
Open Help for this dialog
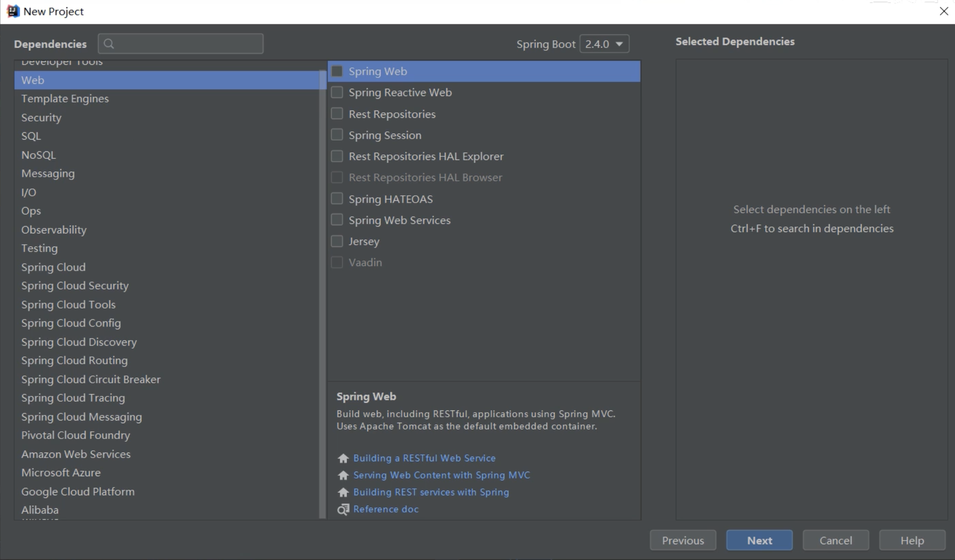point(912,541)
